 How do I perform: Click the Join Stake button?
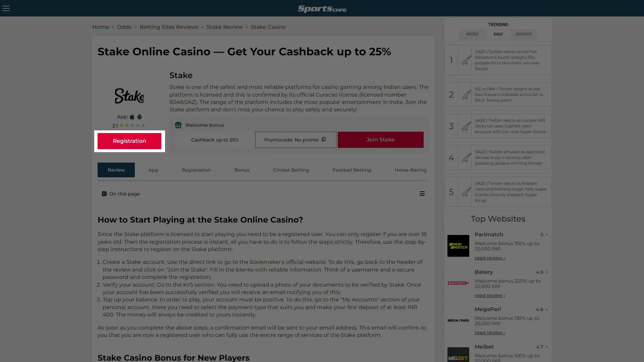380,140
